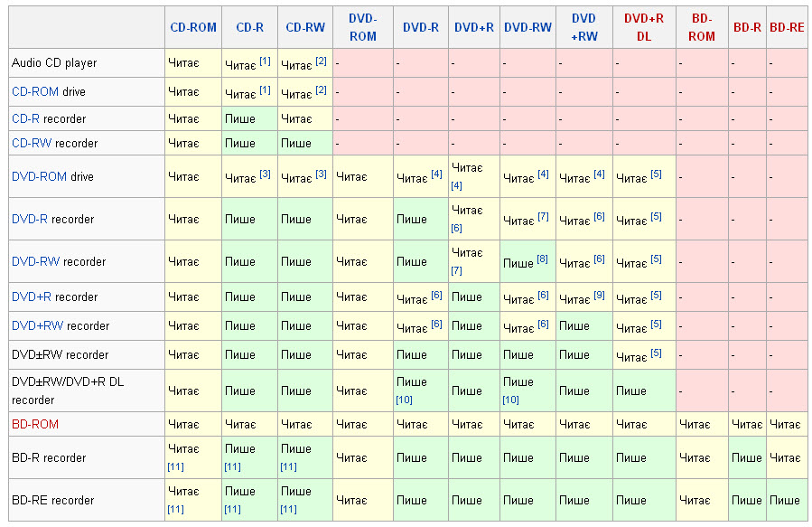The image size is (812, 527).
Task: Follow the DVD-RW link in the 'DVD-RW recorder' row label
Action: point(36,261)
